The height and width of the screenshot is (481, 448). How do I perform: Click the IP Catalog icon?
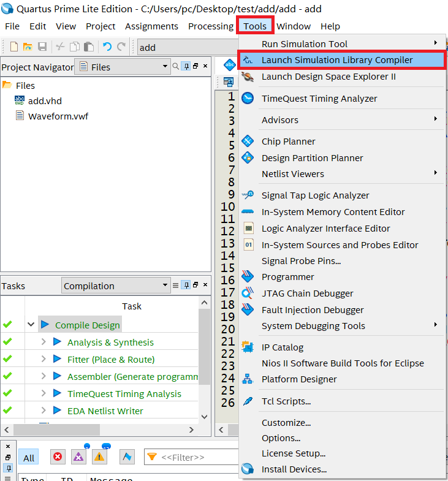point(248,347)
